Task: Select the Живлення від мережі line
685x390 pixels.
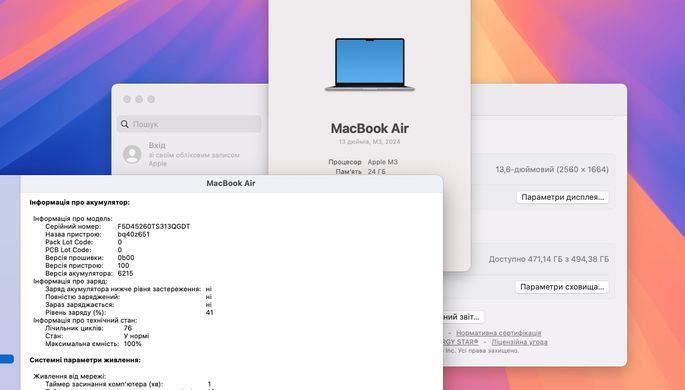Action: [x=69, y=376]
